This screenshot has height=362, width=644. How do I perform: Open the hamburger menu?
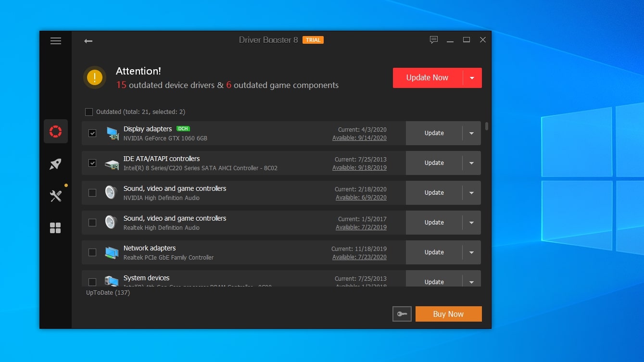coord(56,41)
